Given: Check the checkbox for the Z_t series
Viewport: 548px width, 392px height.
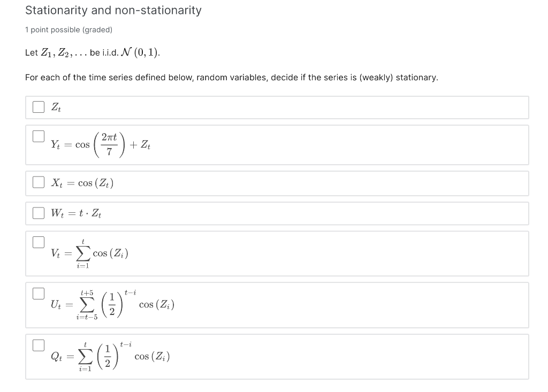Looking at the screenshot, I should 38,107.
